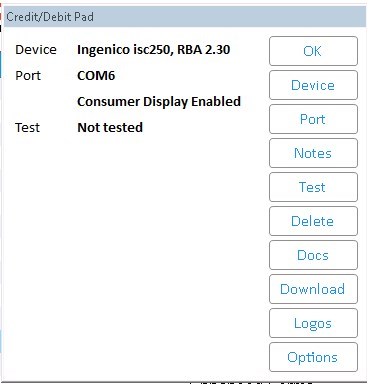
Task: Confirm the dialog with the OK button
Action: [313, 51]
